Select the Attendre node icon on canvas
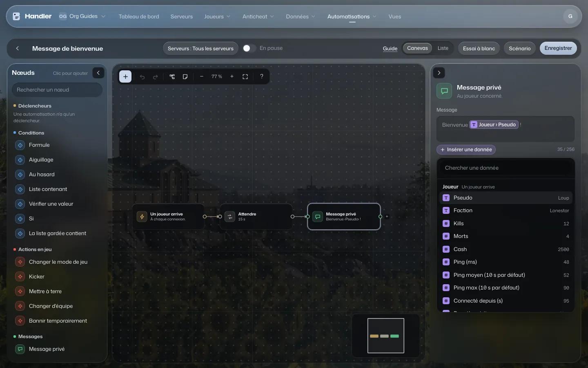The image size is (588, 368). point(230,217)
